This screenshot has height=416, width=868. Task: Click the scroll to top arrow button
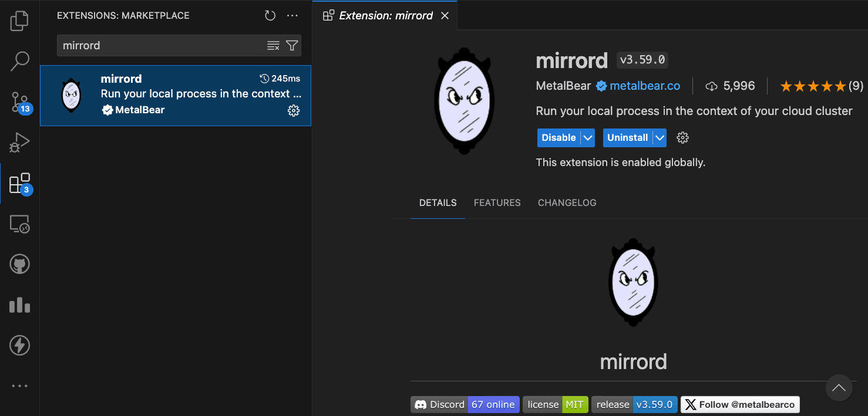[x=839, y=388]
